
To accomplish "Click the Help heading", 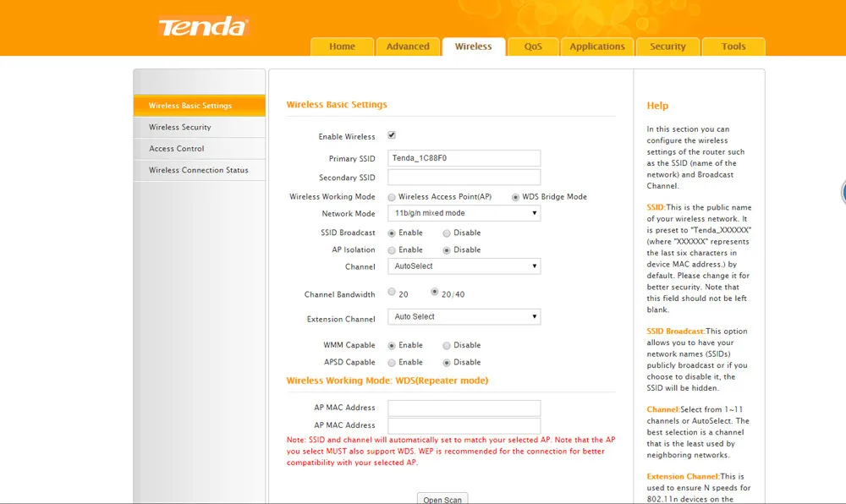I will [x=657, y=106].
